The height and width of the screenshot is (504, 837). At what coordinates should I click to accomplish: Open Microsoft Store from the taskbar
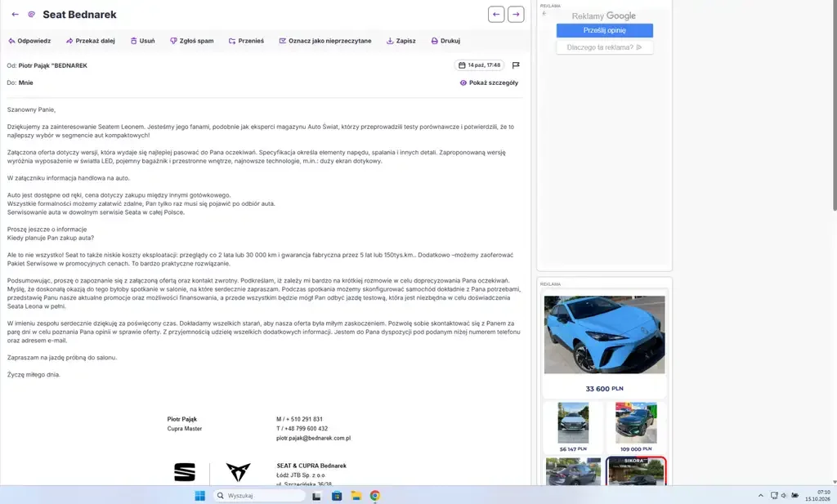[336, 496]
